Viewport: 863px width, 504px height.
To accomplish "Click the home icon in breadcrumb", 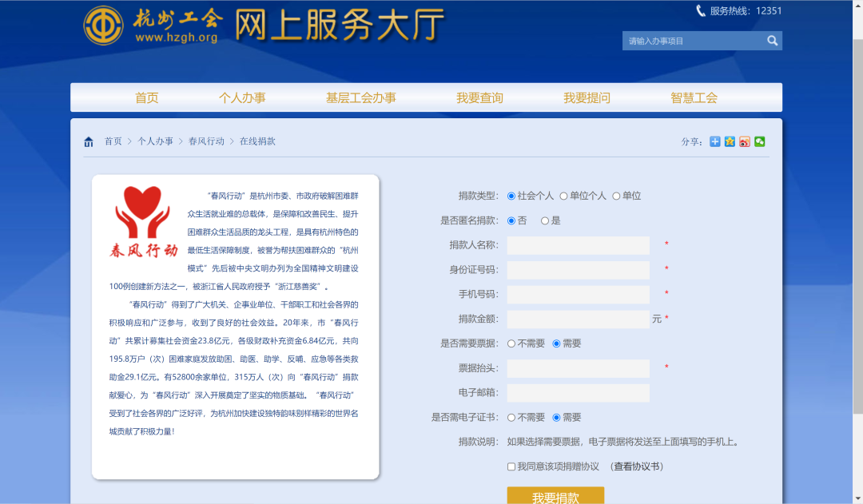I will [x=89, y=142].
